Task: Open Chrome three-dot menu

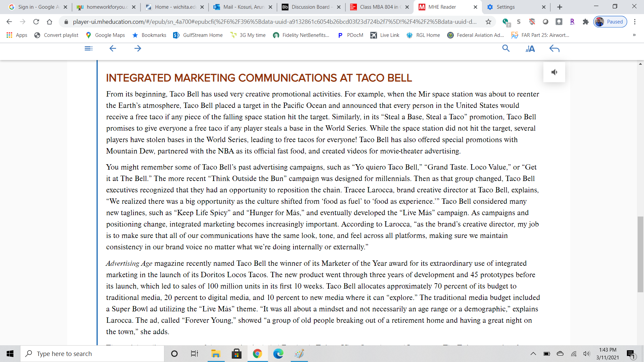Action: click(635, 22)
